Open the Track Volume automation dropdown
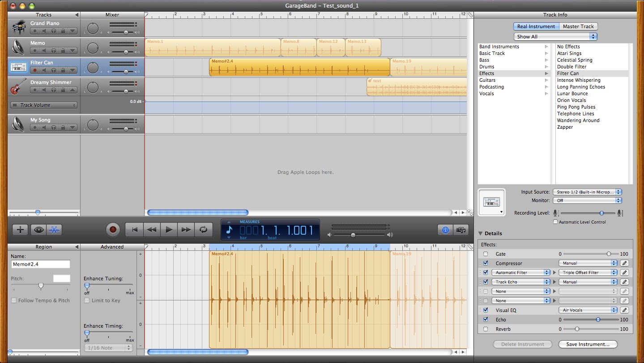Viewport: 644px width, 363px height. click(43, 105)
